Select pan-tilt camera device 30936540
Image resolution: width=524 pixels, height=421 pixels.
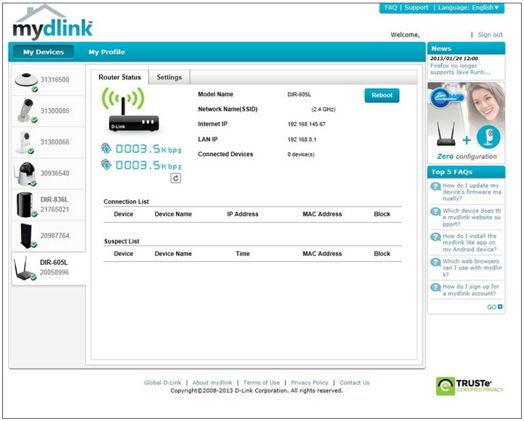48,173
